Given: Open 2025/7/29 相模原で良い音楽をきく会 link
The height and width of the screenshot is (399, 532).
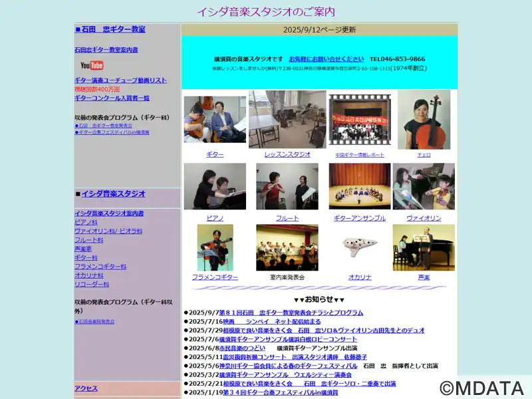Looking at the screenshot, I should 324,331.
